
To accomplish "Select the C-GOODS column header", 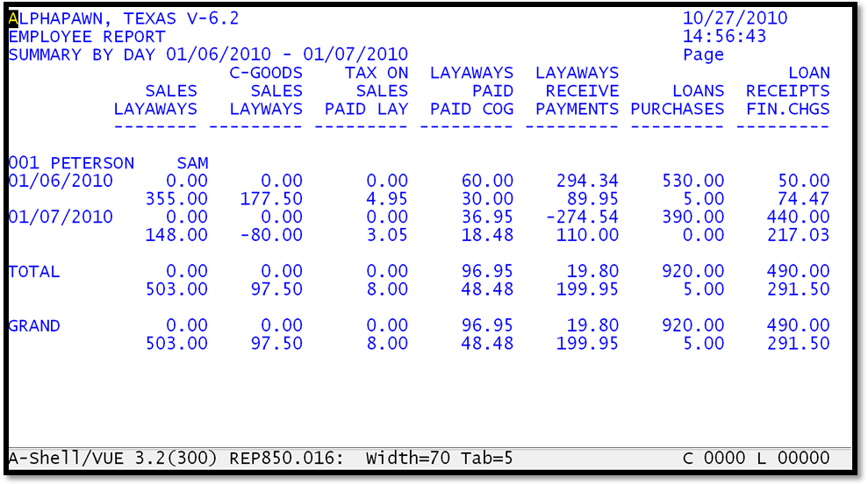I will pyautogui.click(x=266, y=73).
